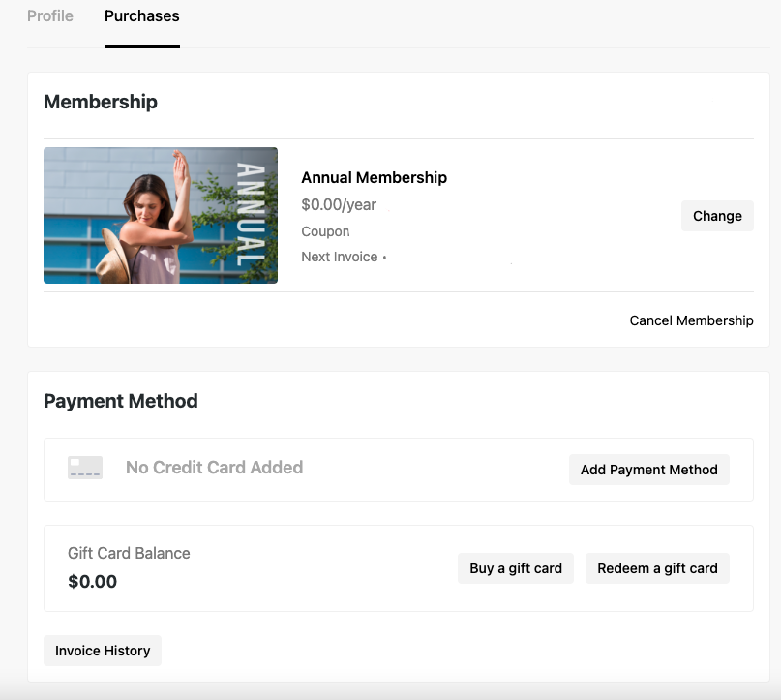Click the Annual membership thumbnail image
This screenshot has width=781, height=700.
pos(161,215)
